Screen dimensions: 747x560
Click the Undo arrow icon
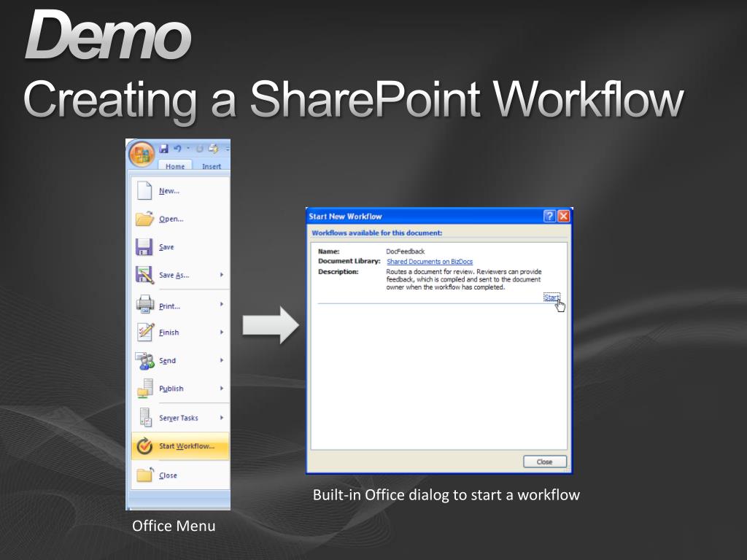coord(177,149)
